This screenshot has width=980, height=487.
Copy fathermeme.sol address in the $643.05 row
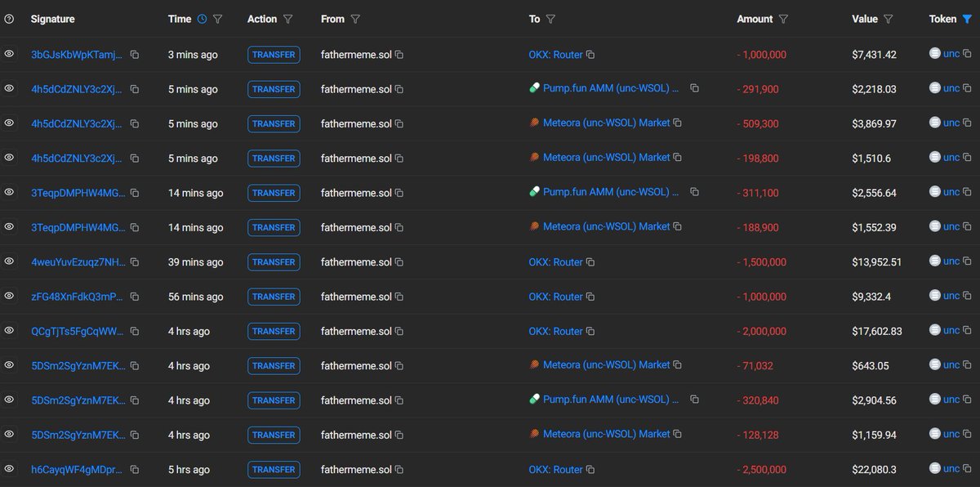(x=399, y=366)
